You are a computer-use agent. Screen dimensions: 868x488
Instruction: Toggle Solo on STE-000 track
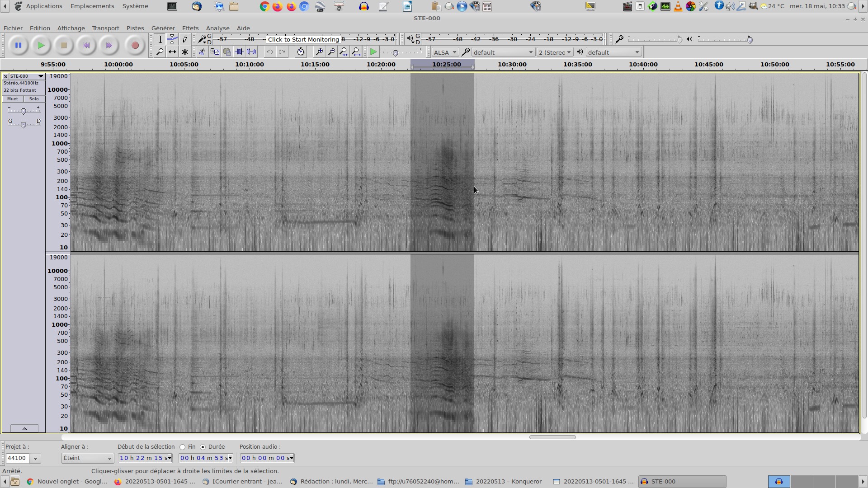click(x=34, y=99)
